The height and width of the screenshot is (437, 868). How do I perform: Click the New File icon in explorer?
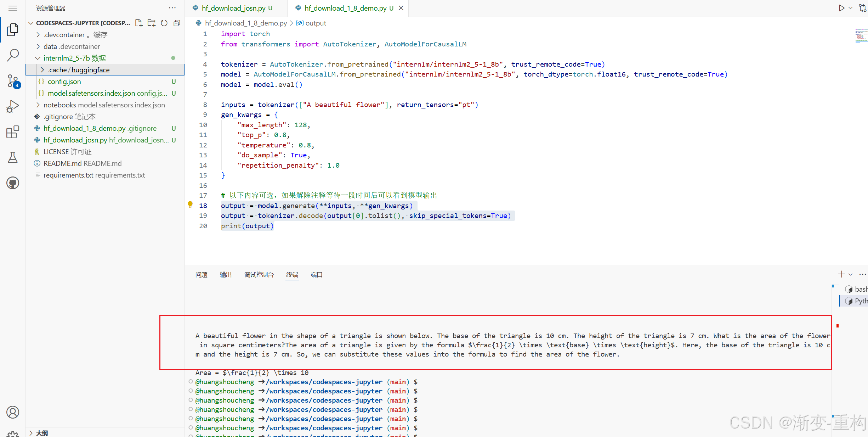click(x=139, y=23)
